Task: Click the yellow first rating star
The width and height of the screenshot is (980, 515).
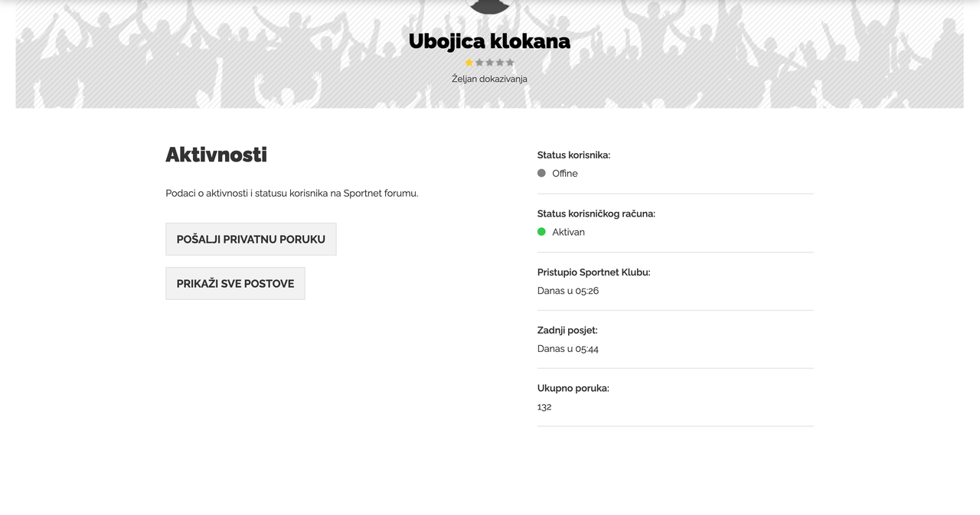Action: 469,63
